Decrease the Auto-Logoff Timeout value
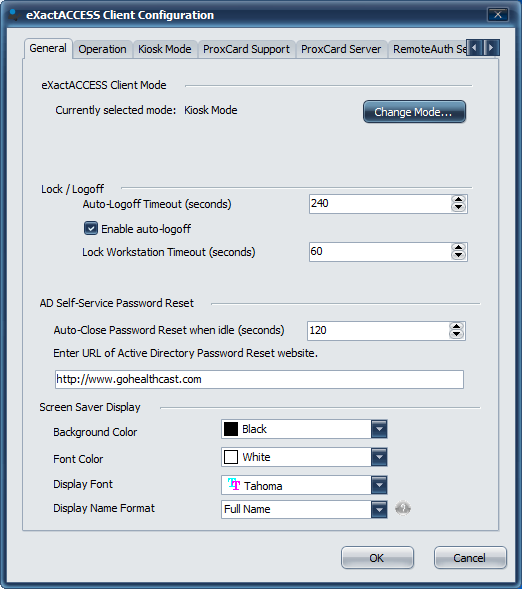This screenshot has height=589, width=522. pos(458,208)
